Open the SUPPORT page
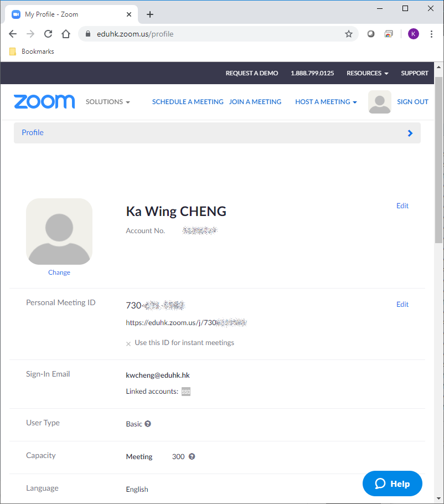 tap(415, 73)
